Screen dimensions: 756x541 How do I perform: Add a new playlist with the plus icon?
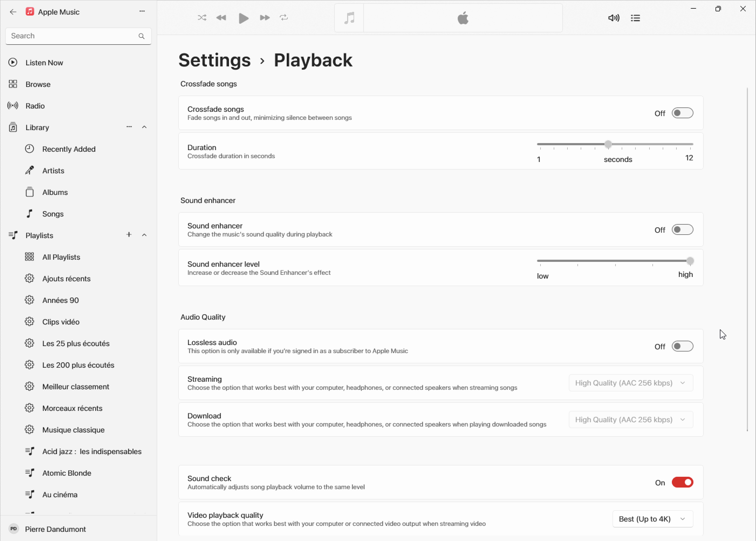coord(129,235)
